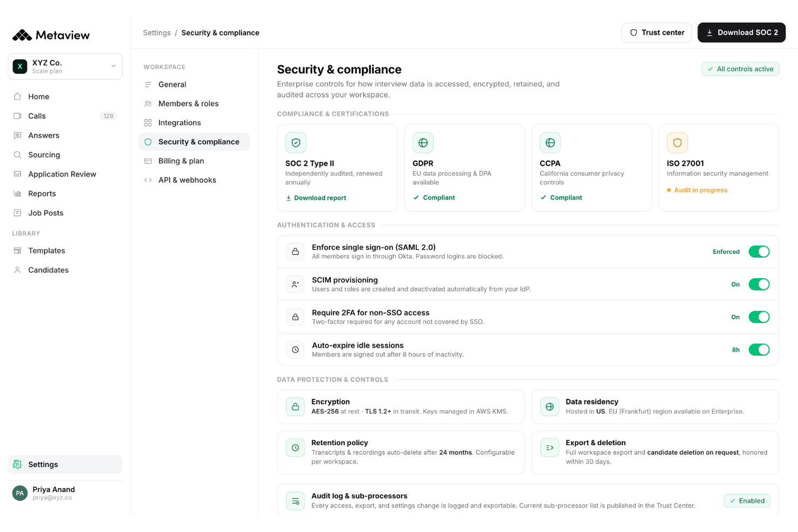
Task: Click the Trust center button
Action: click(657, 32)
